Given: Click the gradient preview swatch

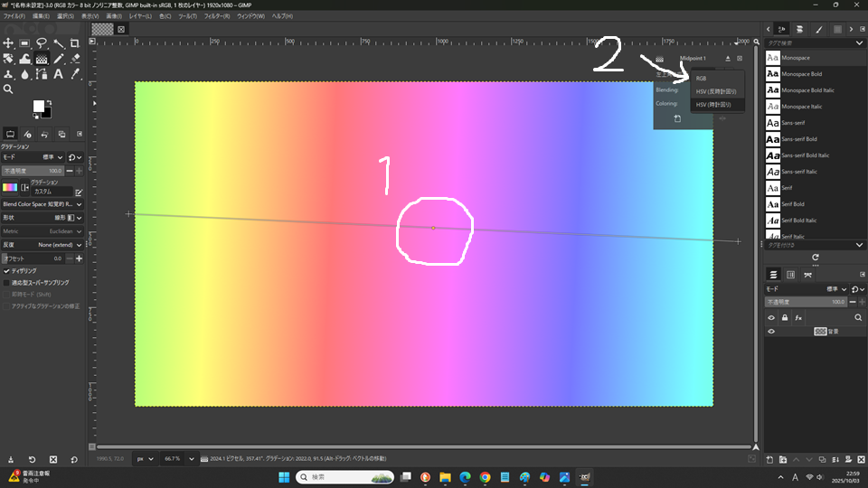Looking at the screenshot, I should point(11,188).
